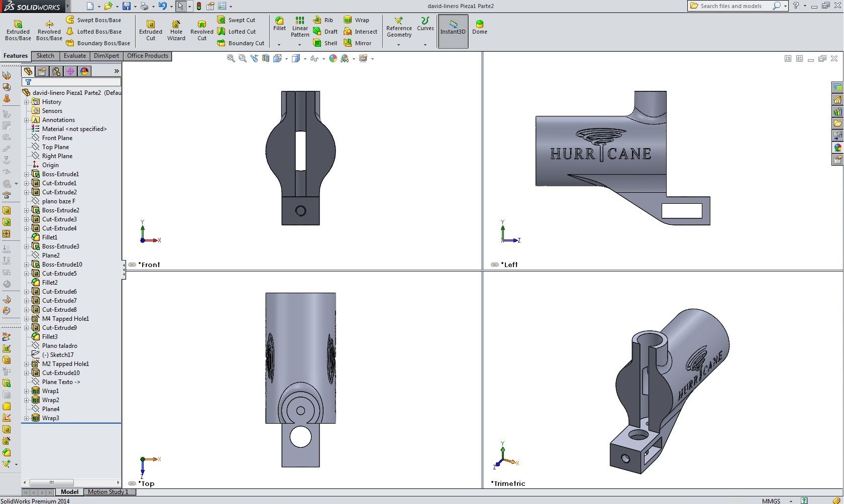Open the Reference Geometry tool
Image resolution: width=844 pixels, height=504 pixels.
399,27
